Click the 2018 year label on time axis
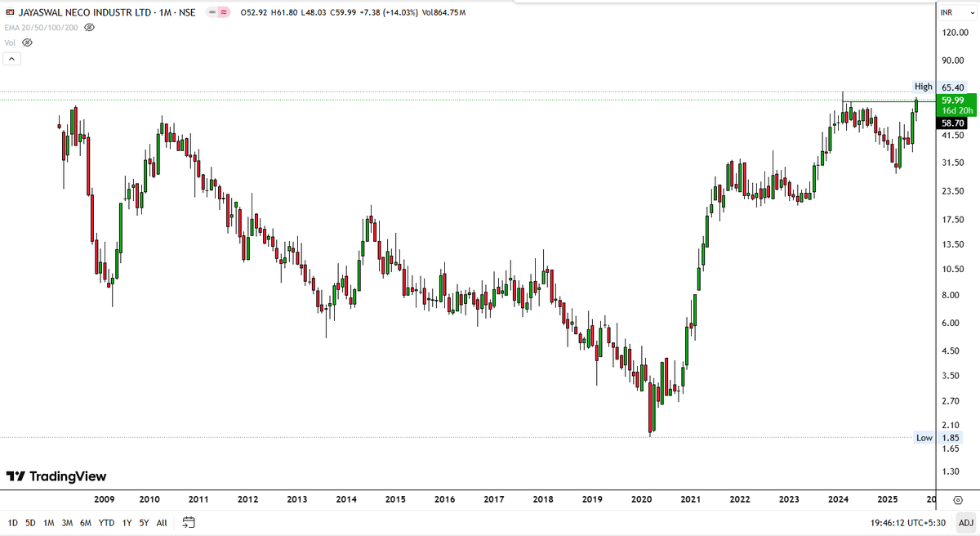 coord(543,498)
